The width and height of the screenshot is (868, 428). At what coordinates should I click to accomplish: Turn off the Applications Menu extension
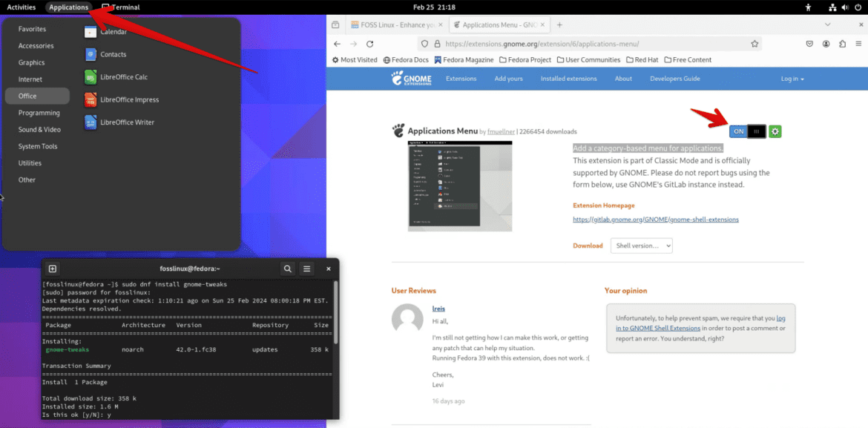click(738, 131)
